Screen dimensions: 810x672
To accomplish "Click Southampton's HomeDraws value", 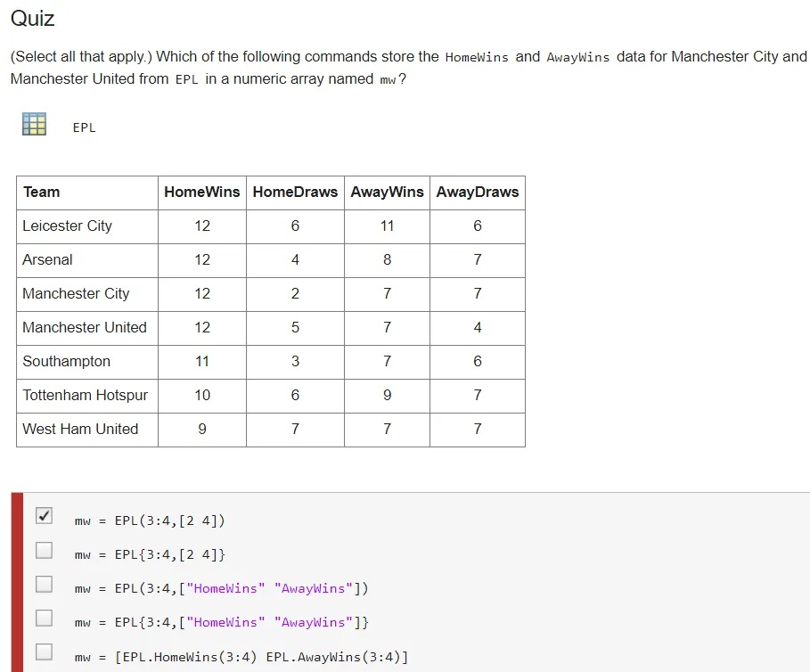I will click(295, 361).
